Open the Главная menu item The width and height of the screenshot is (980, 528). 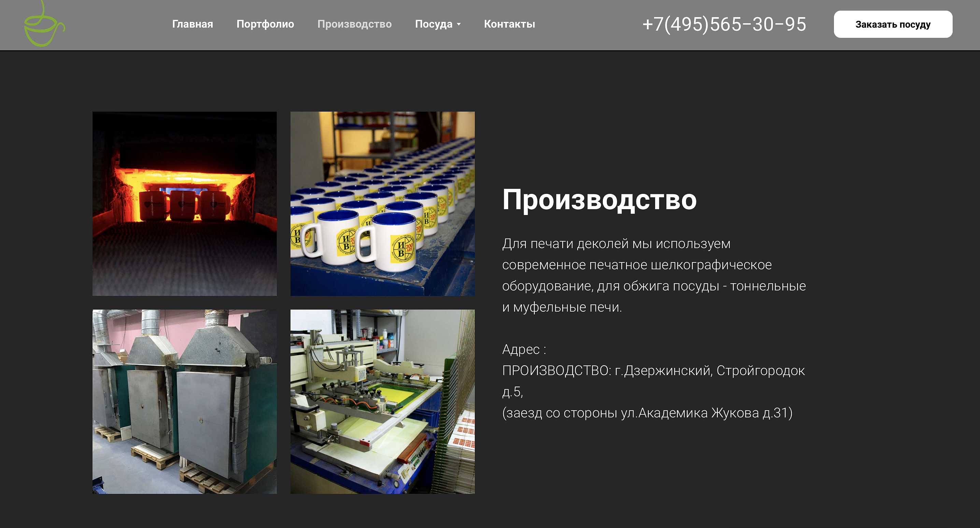tap(193, 24)
